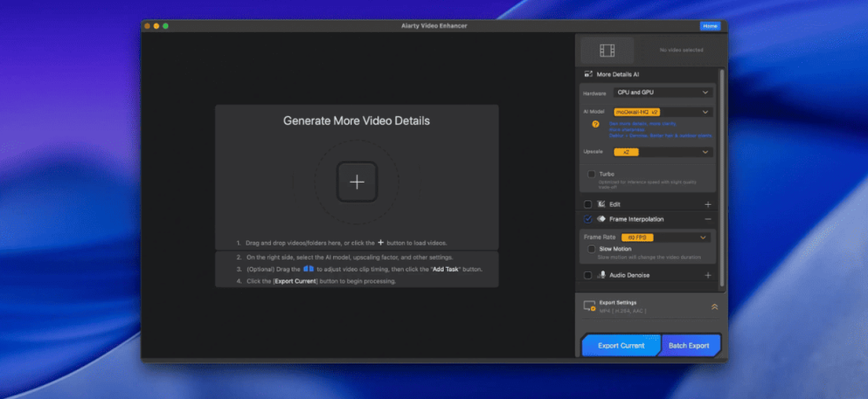Screen dimensions: 868x399
Task: Open the AI Model dropdown
Action: point(663,112)
